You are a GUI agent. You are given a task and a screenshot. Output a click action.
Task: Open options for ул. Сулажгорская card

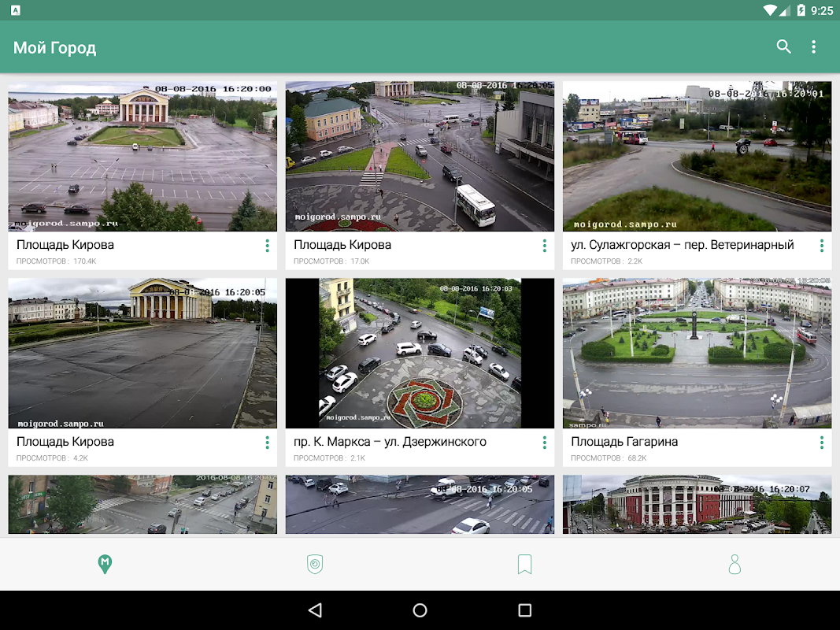tap(821, 246)
